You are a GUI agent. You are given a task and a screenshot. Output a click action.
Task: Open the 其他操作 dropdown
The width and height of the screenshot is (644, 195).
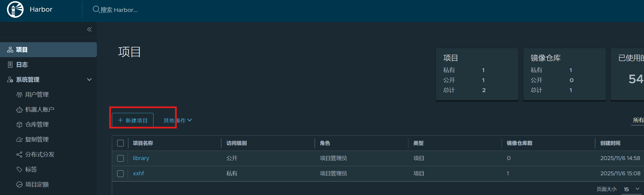tap(178, 120)
